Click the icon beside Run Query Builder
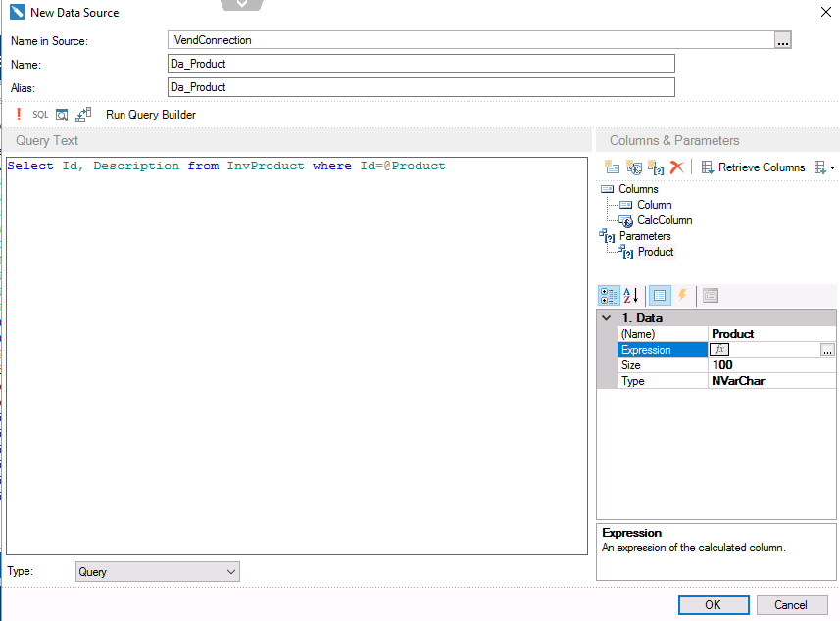This screenshot has width=840, height=621. coord(83,114)
